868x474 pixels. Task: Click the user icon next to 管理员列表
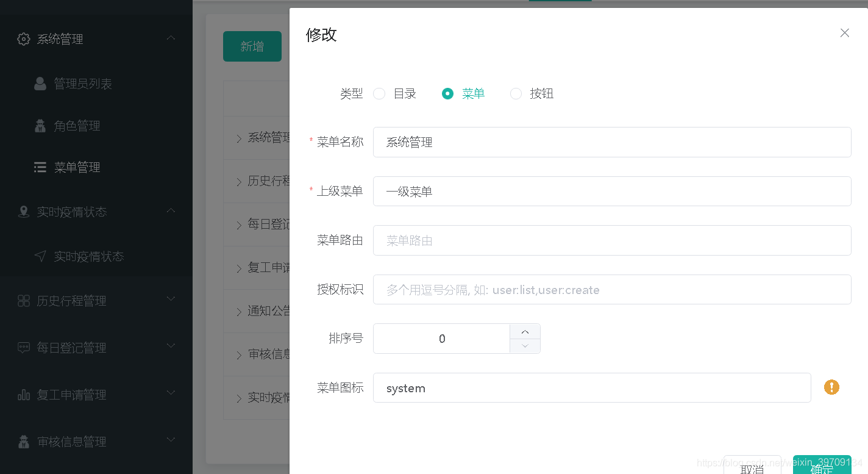tap(40, 84)
